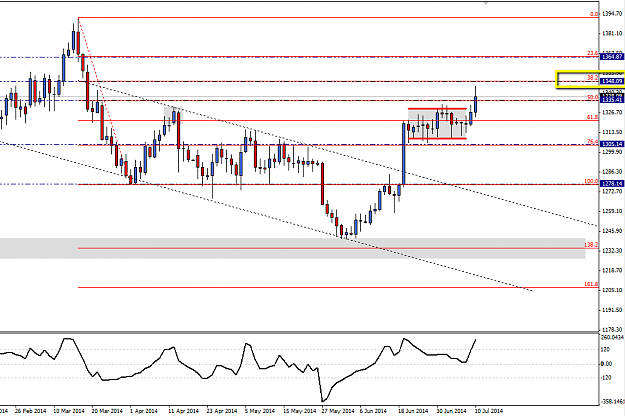The height and width of the screenshot is (416, 625).
Task: Click the 10 Mar 2014 date label
Action: point(69,411)
